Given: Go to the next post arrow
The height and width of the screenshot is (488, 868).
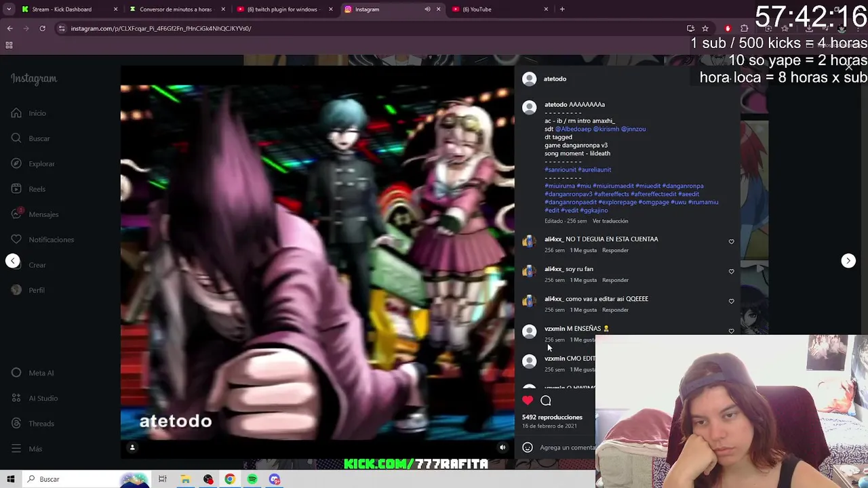Looking at the screenshot, I should (848, 261).
